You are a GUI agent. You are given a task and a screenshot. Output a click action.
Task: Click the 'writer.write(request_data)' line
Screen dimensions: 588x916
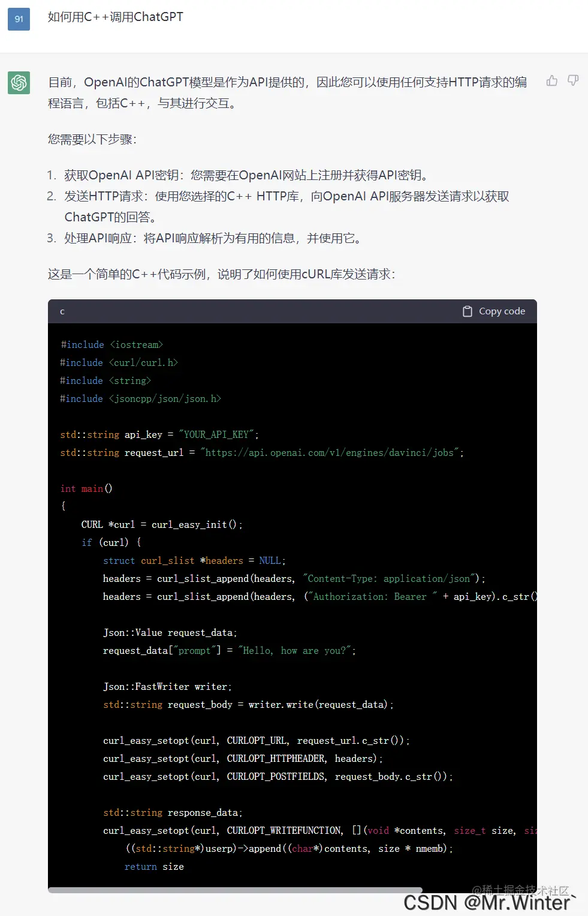248,704
